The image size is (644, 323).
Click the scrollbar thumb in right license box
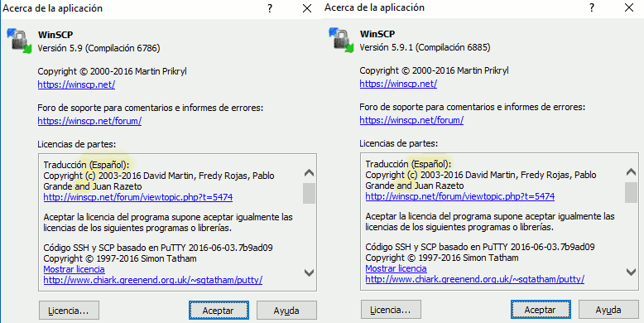631,193
